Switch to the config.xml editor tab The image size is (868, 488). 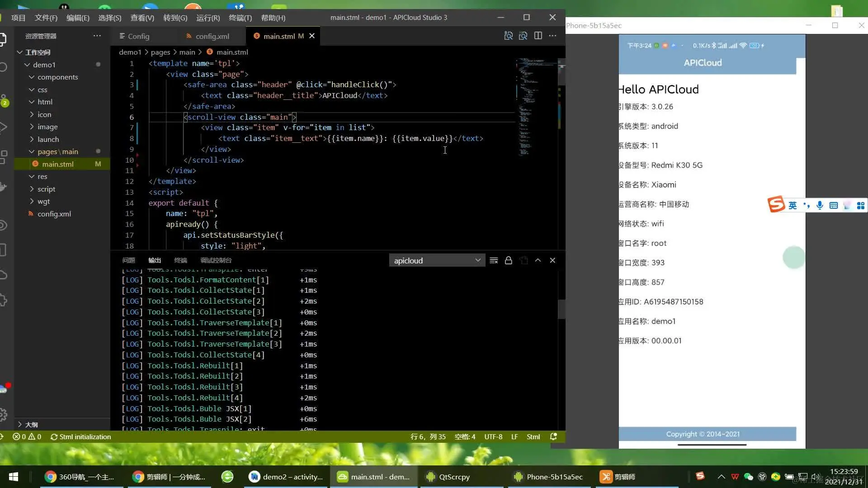(212, 36)
